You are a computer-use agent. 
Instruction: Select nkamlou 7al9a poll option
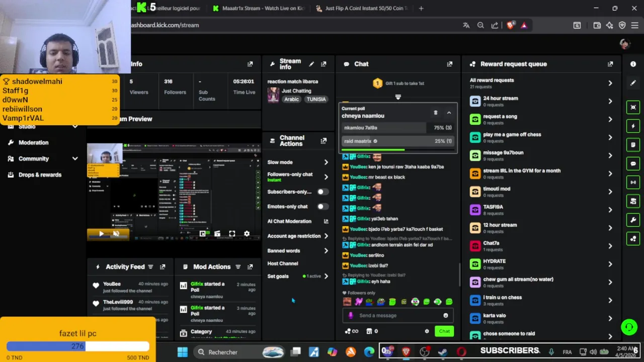tap(397, 128)
